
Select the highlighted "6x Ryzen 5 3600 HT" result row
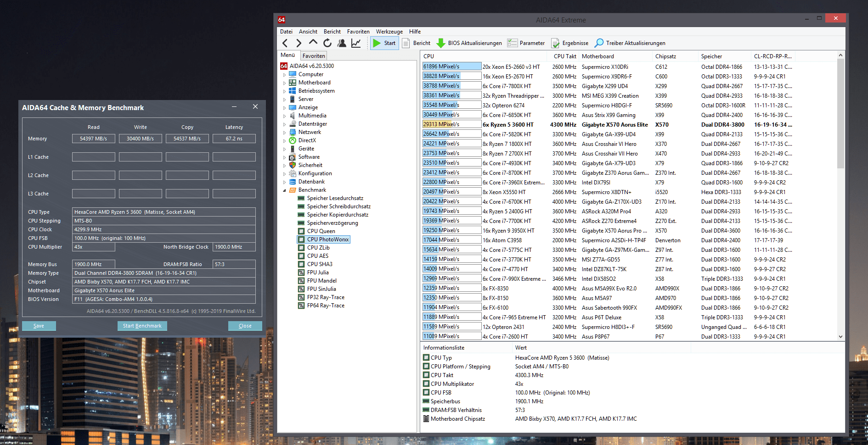[x=608, y=124]
